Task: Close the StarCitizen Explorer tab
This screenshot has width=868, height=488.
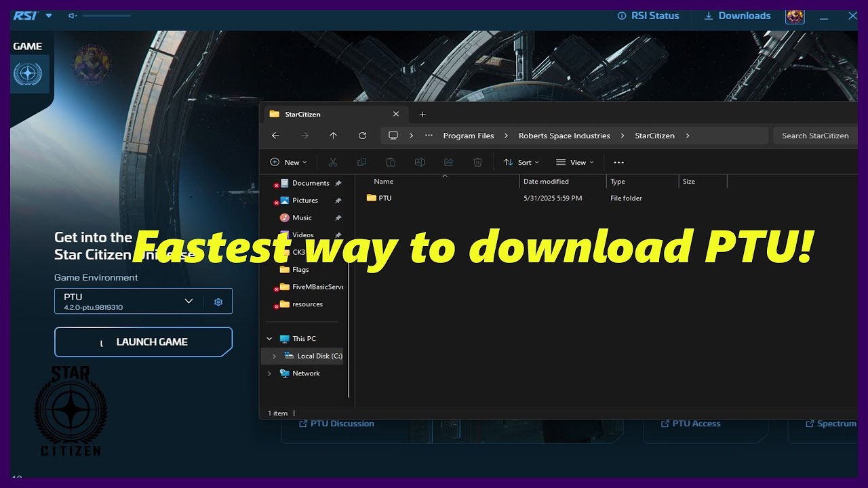Action: point(396,114)
